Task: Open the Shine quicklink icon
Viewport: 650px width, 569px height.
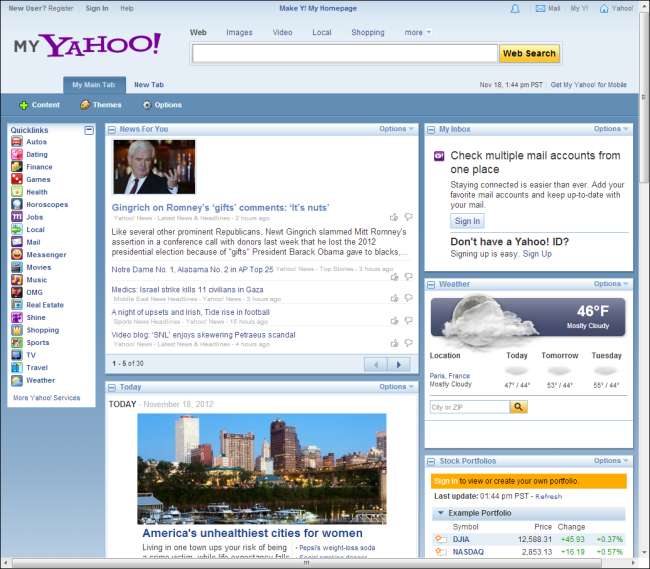Action: pyautogui.click(x=17, y=317)
